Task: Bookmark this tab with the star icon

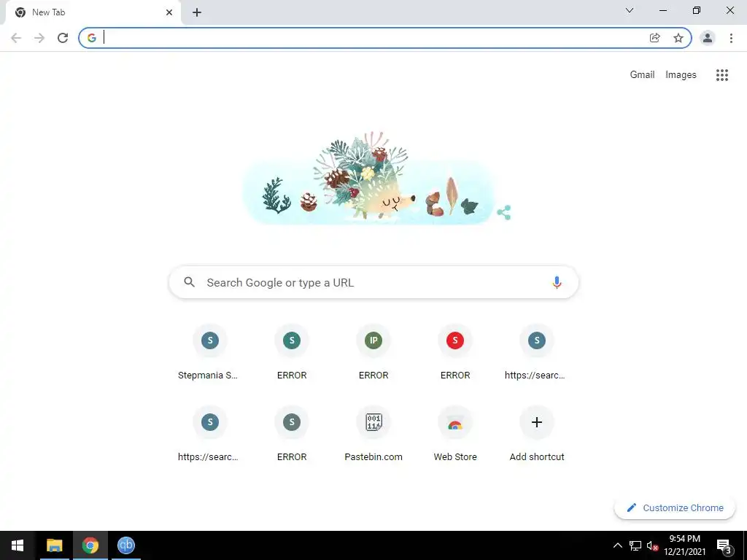Action: click(x=678, y=38)
